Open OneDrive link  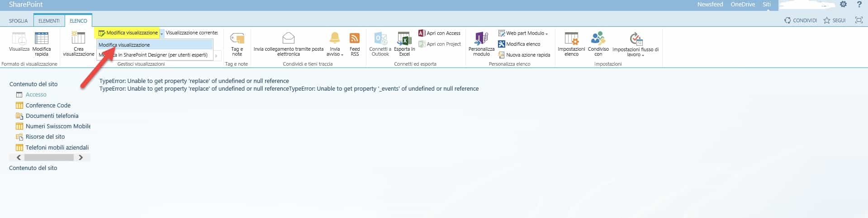(743, 5)
